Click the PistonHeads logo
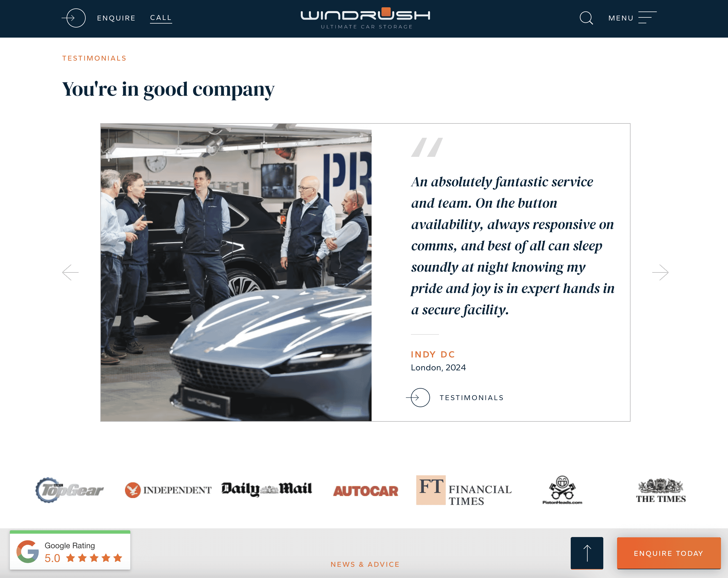The image size is (728, 578). [562, 490]
